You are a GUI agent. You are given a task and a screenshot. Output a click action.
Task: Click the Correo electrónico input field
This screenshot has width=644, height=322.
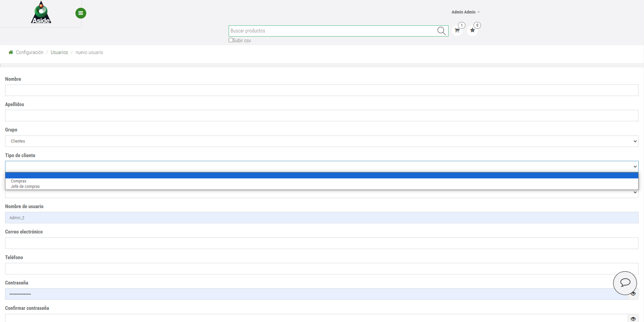[321, 243]
